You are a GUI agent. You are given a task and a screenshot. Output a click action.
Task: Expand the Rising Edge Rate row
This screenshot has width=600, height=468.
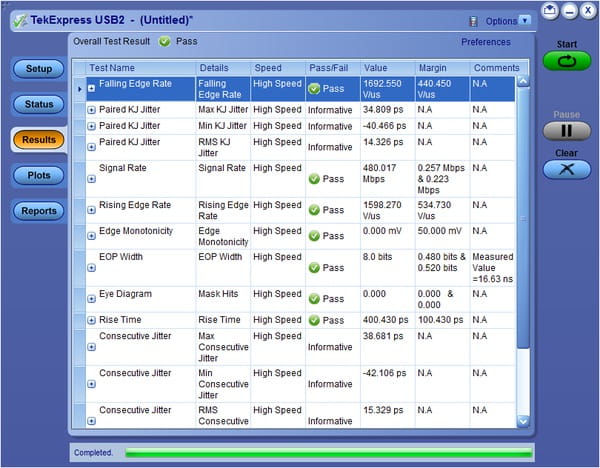pyautogui.click(x=91, y=210)
